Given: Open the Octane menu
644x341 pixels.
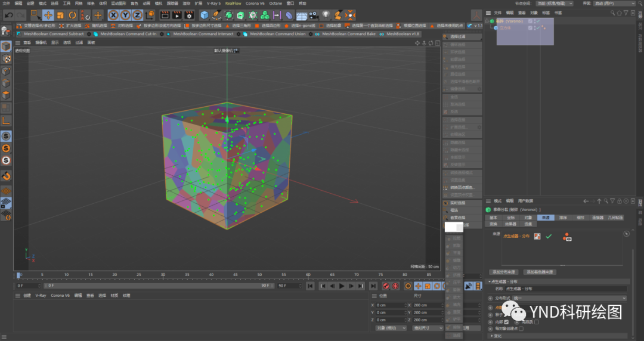Looking at the screenshot, I should 275,4.
